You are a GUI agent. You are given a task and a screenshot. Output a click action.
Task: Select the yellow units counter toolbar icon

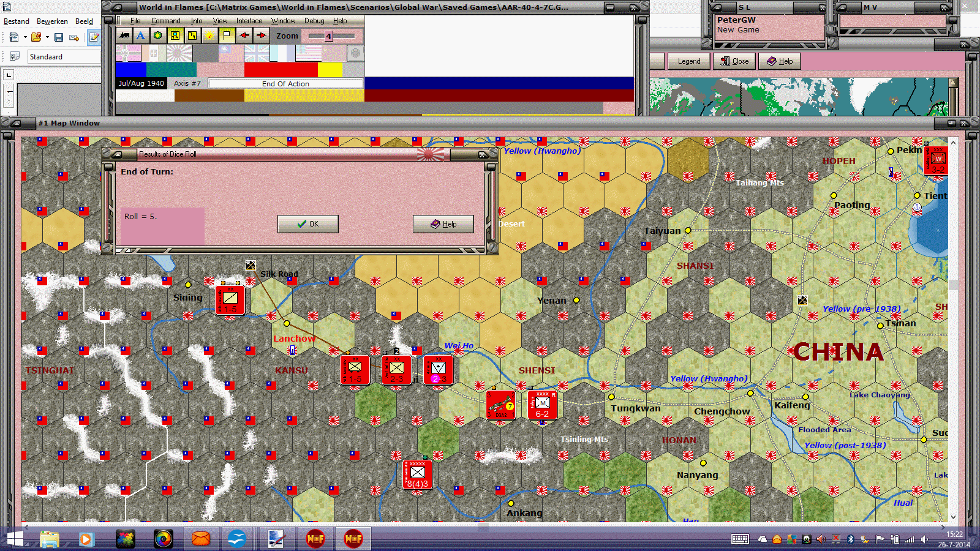click(x=175, y=36)
